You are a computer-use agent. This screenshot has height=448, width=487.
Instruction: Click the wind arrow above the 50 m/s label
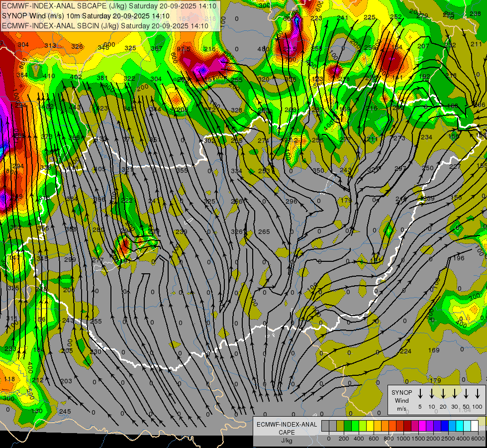[x=466, y=394]
